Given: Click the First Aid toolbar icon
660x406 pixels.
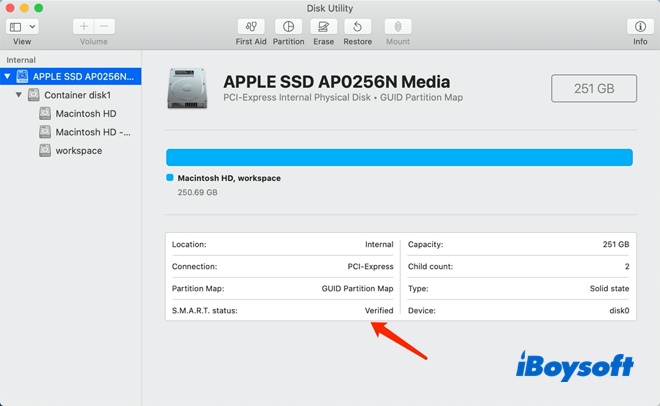Looking at the screenshot, I should (250, 27).
